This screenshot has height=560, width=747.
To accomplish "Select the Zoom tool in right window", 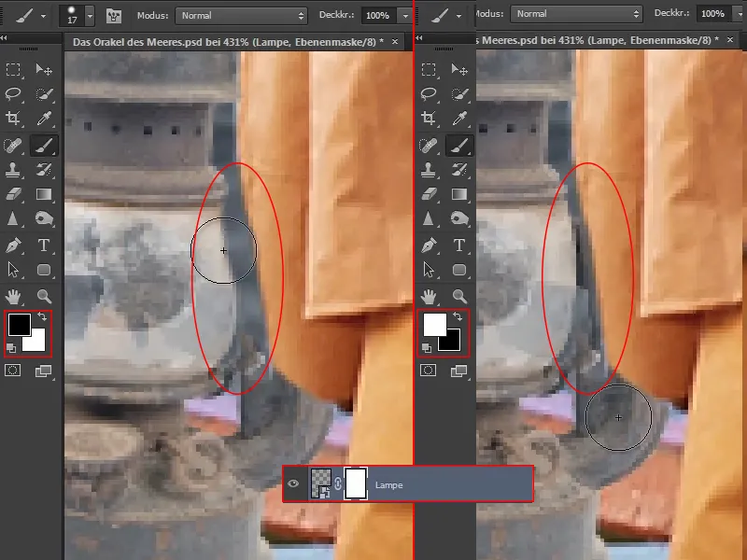I will 459,296.
